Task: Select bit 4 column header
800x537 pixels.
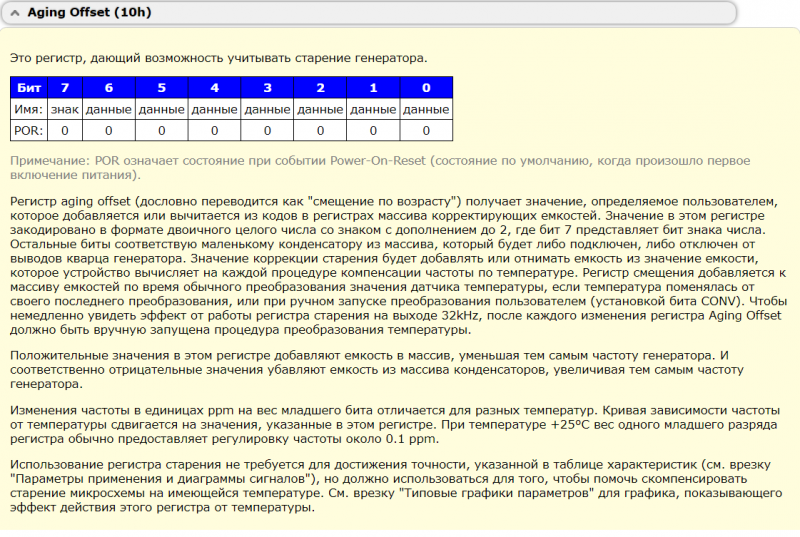Action: (x=214, y=88)
